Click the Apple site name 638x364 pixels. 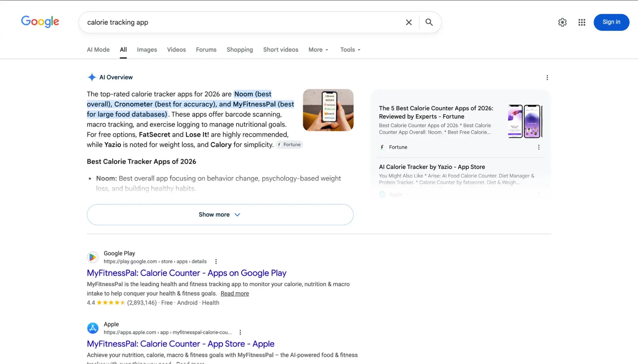(x=111, y=324)
